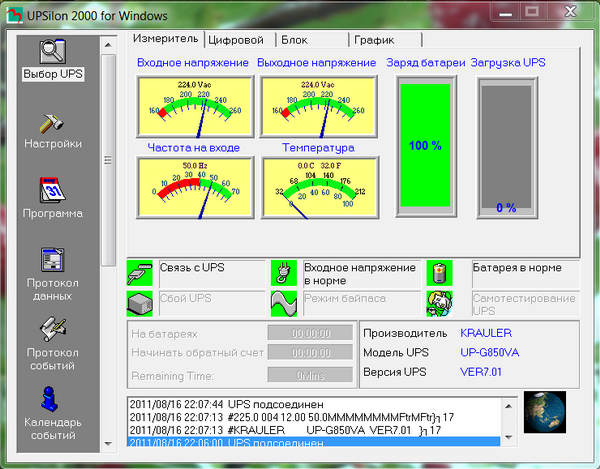Click the sidebar scroll down arrow

tap(108, 444)
